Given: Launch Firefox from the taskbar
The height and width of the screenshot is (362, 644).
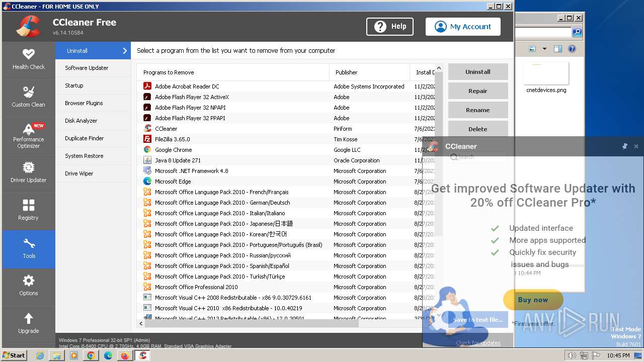Looking at the screenshot, I should click(x=125, y=355).
